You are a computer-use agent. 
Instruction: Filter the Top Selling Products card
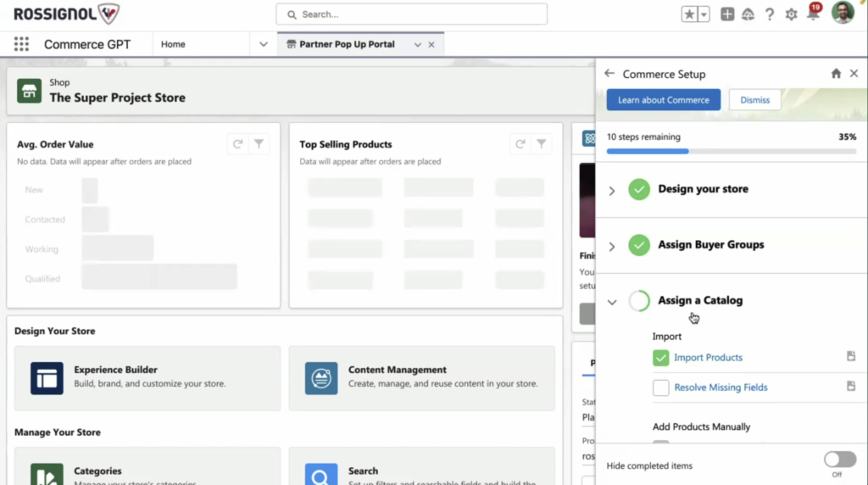[x=542, y=144]
